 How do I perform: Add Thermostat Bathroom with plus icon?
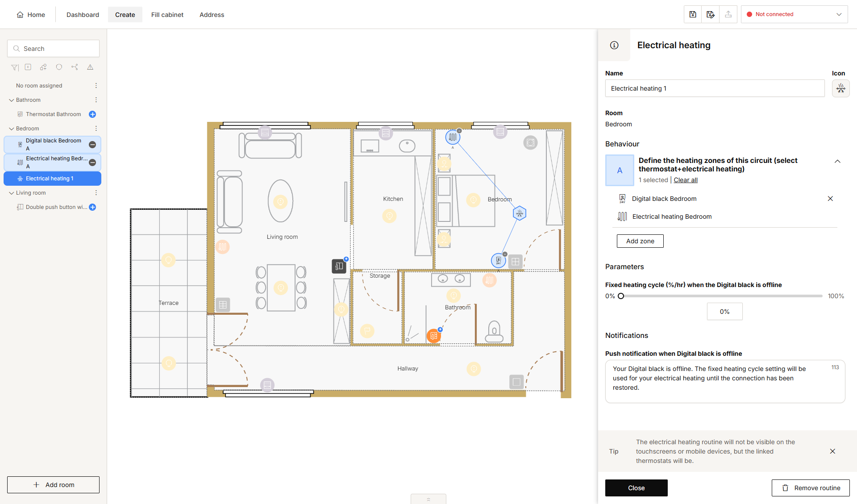pos(92,114)
